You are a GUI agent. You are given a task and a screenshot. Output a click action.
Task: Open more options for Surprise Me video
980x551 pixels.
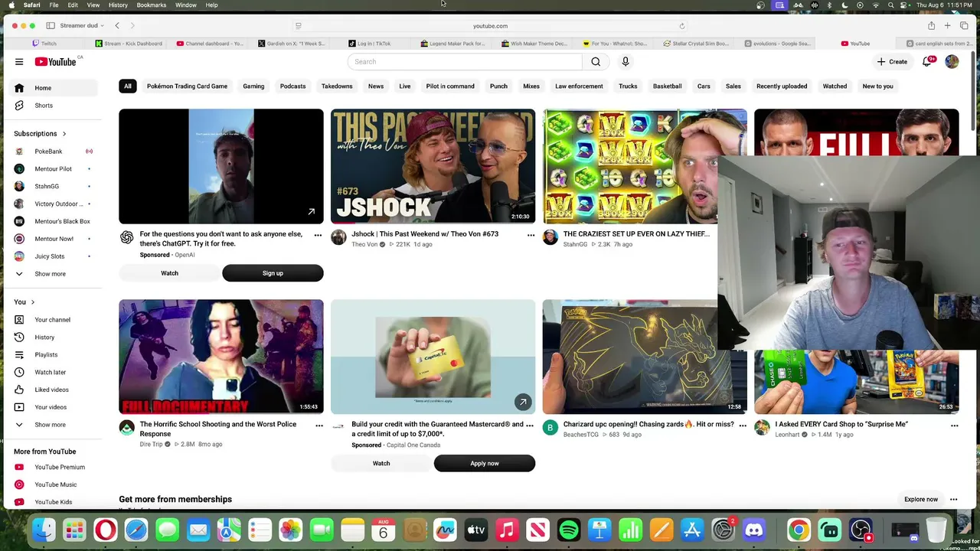(954, 425)
